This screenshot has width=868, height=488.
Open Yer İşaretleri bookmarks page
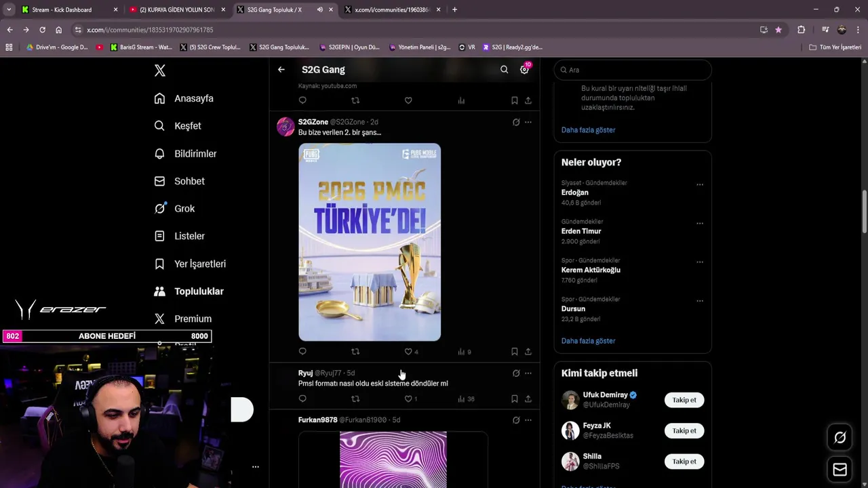click(x=190, y=264)
